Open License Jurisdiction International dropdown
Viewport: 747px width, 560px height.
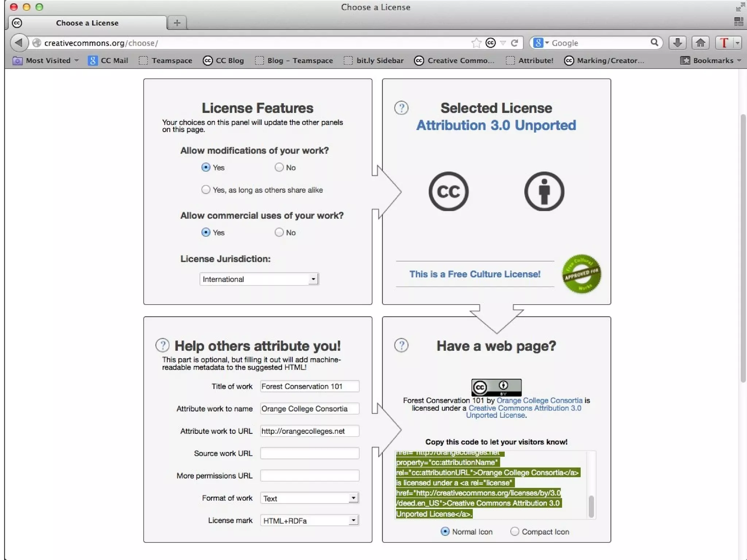coord(259,279)
